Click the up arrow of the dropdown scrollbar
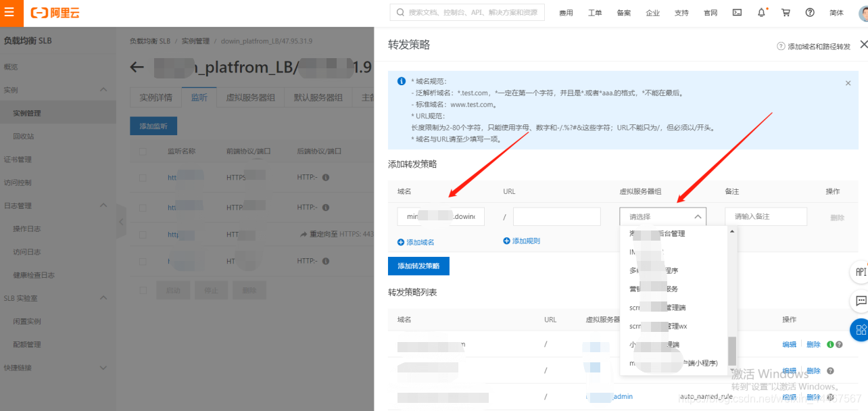 pos(731,231)
